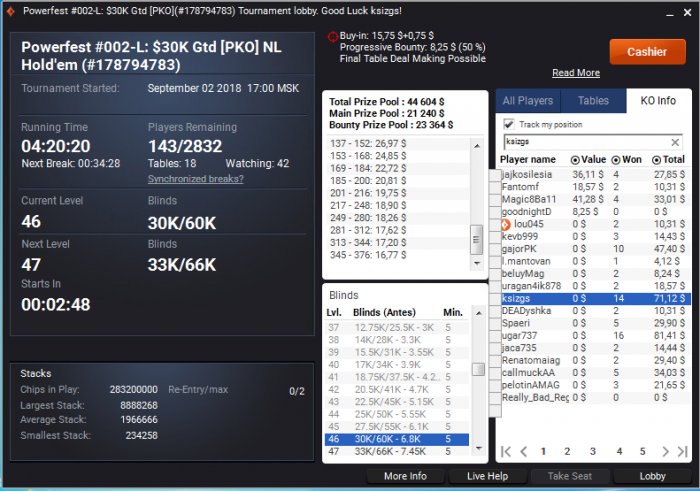700x491 pixels.
Task: Select player DEADyshka row
Action: coord(596,311)
